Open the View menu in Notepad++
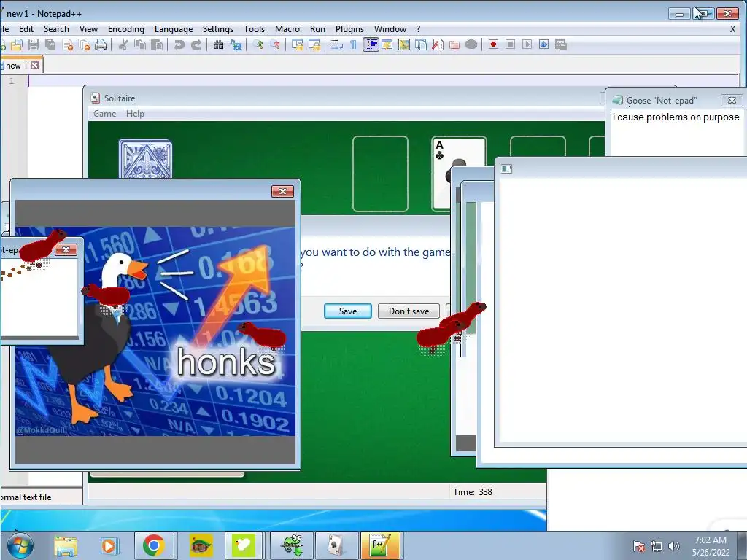The height and width of the screenshot is (560, 747). point(88,29)
